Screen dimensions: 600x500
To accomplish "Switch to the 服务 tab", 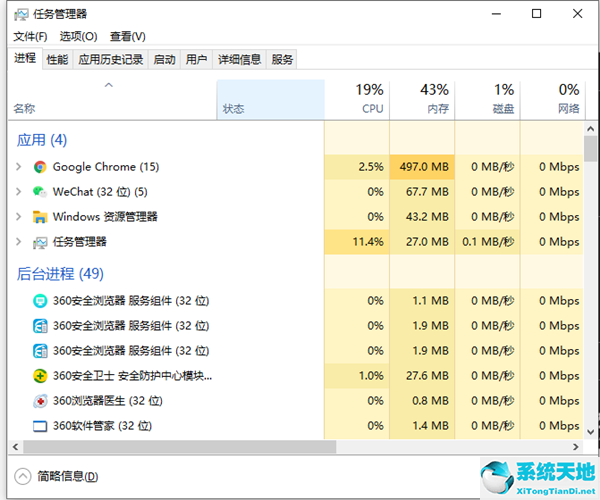I will point(282,60).
